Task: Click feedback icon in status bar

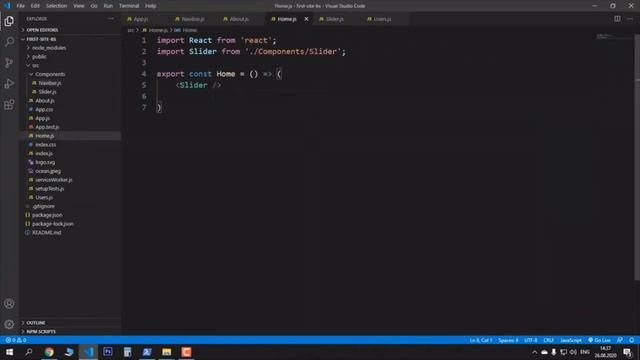Action: tap(620, 340)
